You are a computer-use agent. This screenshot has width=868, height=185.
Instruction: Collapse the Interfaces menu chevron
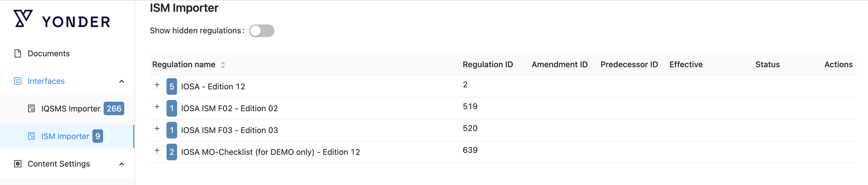(x=122, y=81)
